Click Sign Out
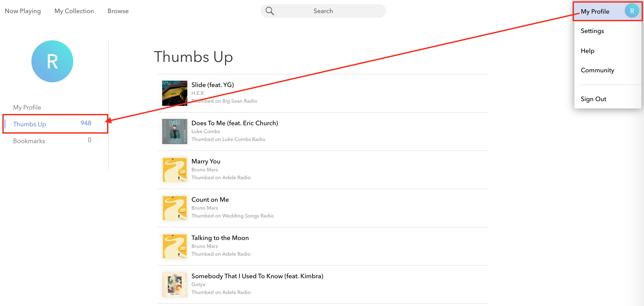Image resolution: width=644 pixels, height=306 pixels. coord(593,99)
